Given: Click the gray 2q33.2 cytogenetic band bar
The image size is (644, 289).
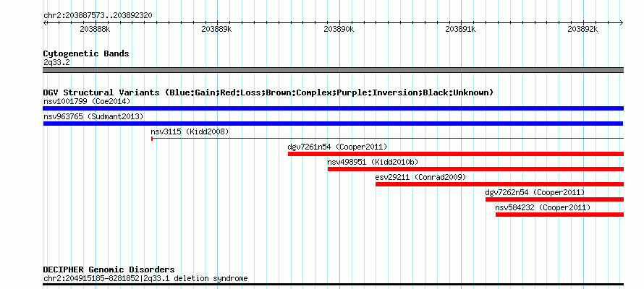Looking at the screenshot, I should click(x=333, y=70).
